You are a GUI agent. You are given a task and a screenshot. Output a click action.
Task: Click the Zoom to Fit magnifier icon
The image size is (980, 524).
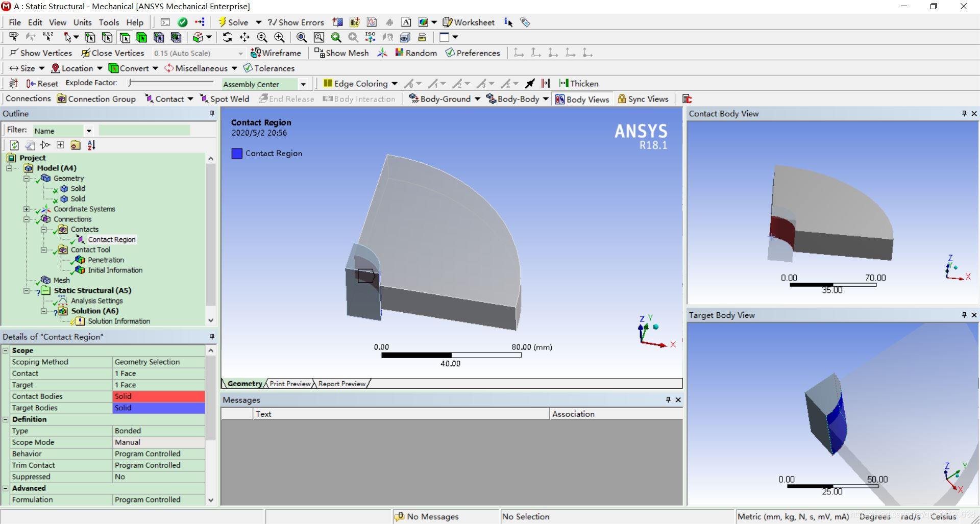point(302,37)
